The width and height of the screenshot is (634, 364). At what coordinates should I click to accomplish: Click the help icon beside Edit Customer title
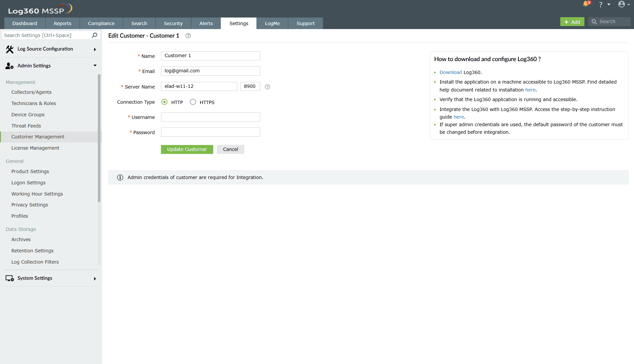[188, 36]
